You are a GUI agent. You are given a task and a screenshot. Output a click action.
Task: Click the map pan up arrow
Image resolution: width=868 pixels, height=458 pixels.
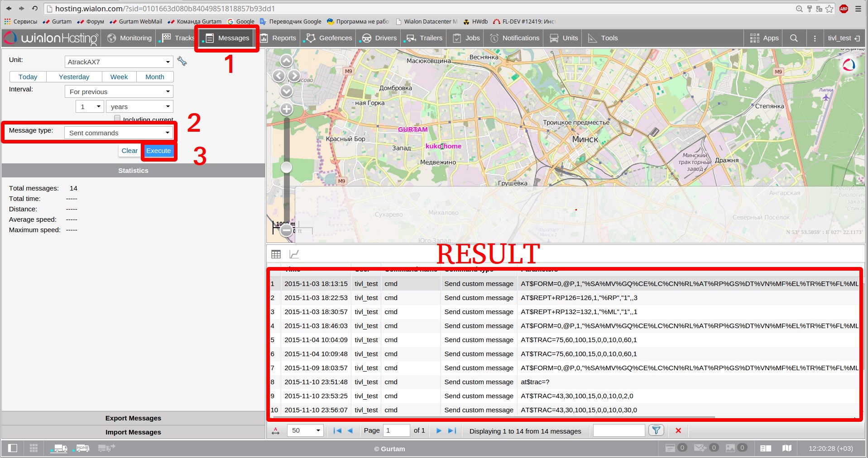pyautogui.click(x=286, y=61)
